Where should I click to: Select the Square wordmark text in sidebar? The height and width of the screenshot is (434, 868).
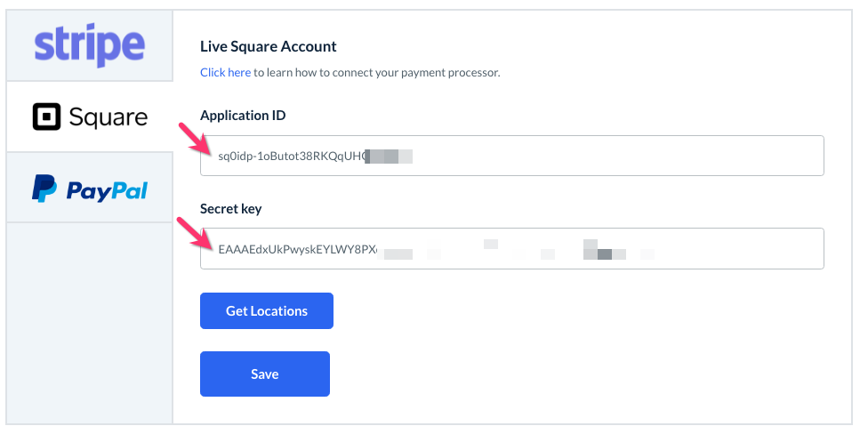[x=108, y=117]
